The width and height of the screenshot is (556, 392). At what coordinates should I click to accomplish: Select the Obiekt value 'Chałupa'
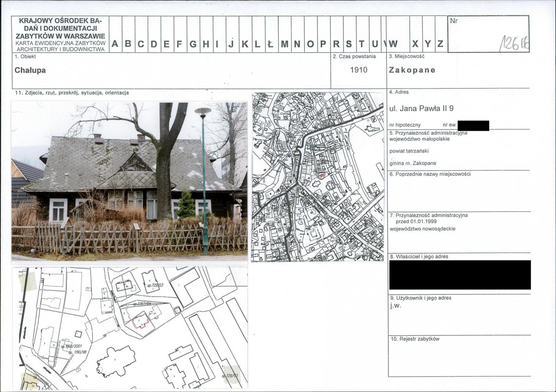click(30, 70)
